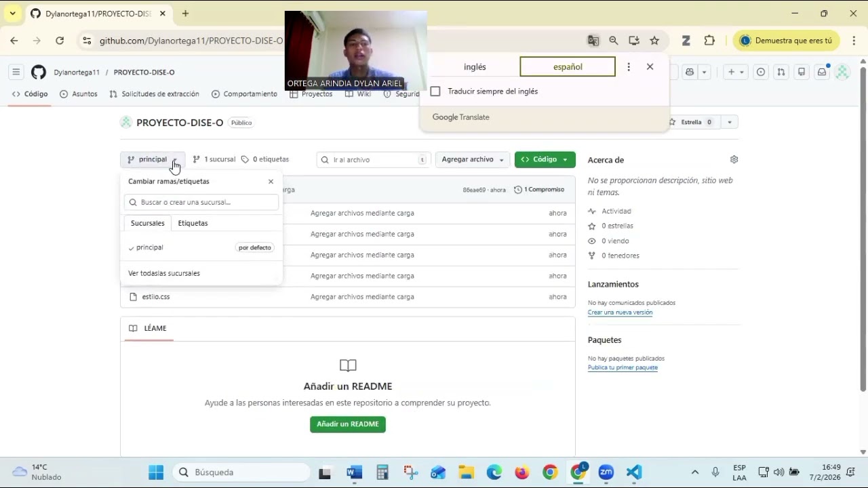Bookmark this page with star icon
Viewport: 868px width, 488px height.
[x=654, y=41]
